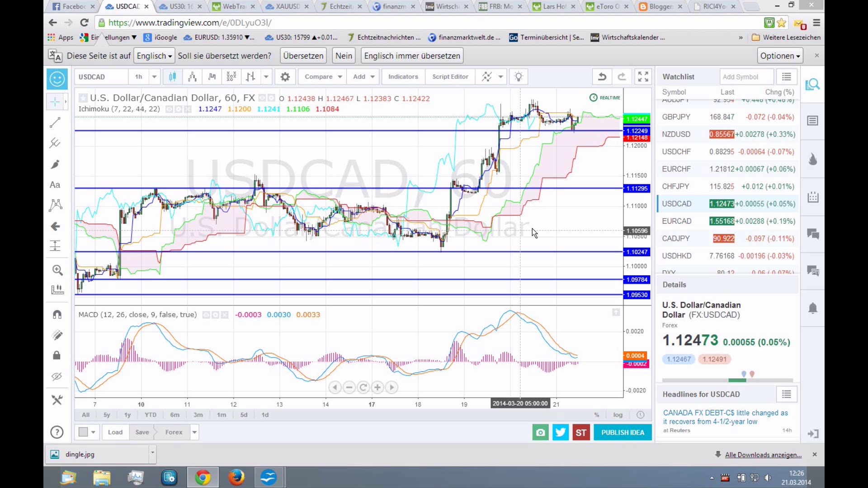Image resolution: width=868 pixels, height=488 pixels.
Task: Toggle magnet mode for drawings
Action: (x=57, y=314)
